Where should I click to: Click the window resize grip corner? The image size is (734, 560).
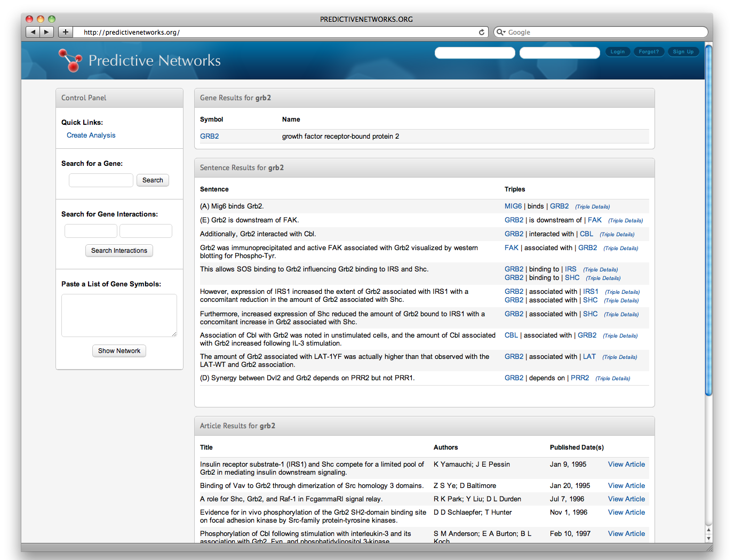point(709,548)
